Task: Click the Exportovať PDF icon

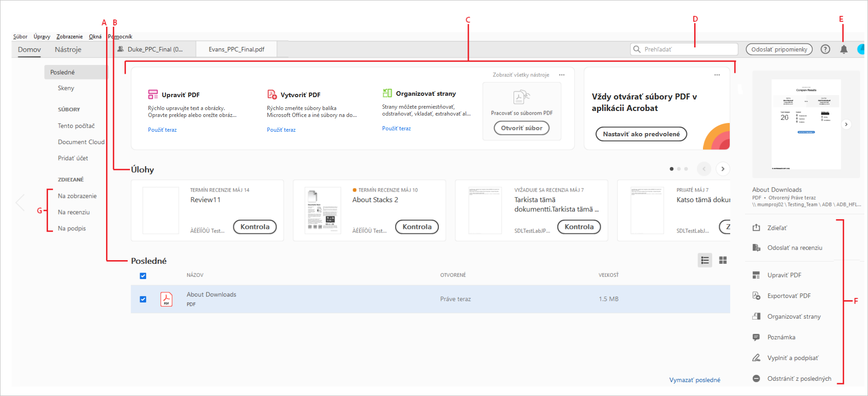Action: point(756,296)
